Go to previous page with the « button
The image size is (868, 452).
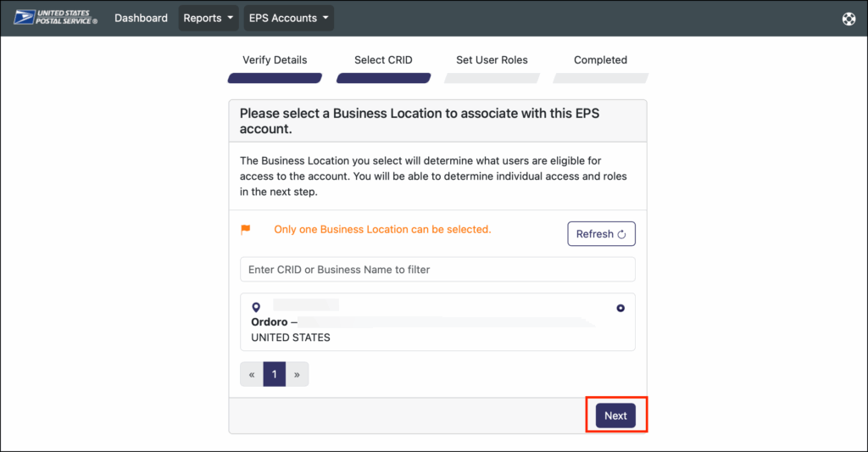point(252,374)
